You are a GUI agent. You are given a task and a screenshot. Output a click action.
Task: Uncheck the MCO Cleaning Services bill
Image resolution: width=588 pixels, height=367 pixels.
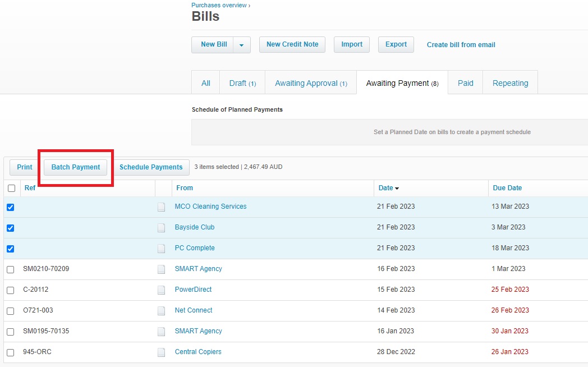11,207
